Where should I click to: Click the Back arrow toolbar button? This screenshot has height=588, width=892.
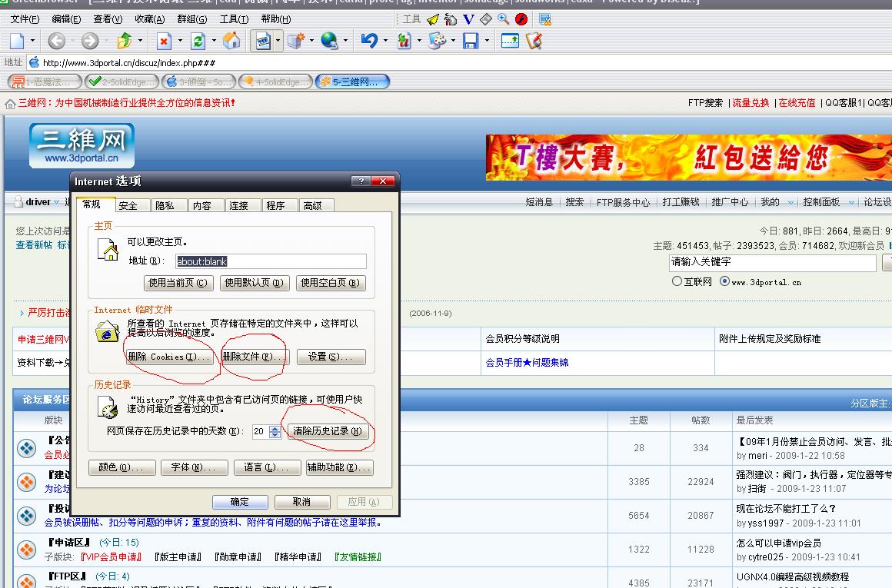click(56, 41)
